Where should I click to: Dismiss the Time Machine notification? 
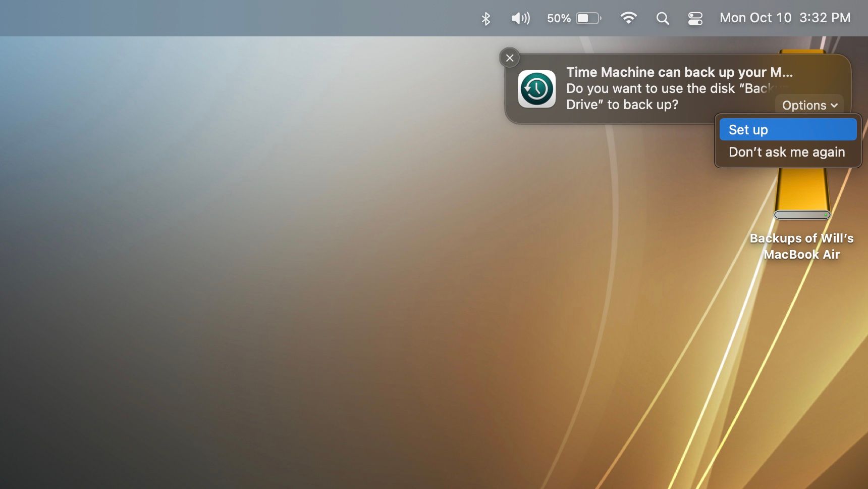pos(510,58)
